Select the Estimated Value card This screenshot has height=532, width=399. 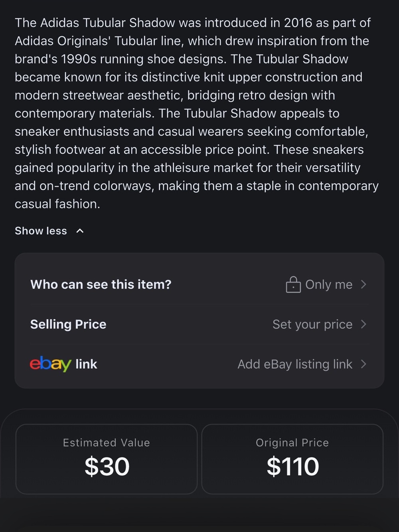pyautogui.click(x=107, y=459)
